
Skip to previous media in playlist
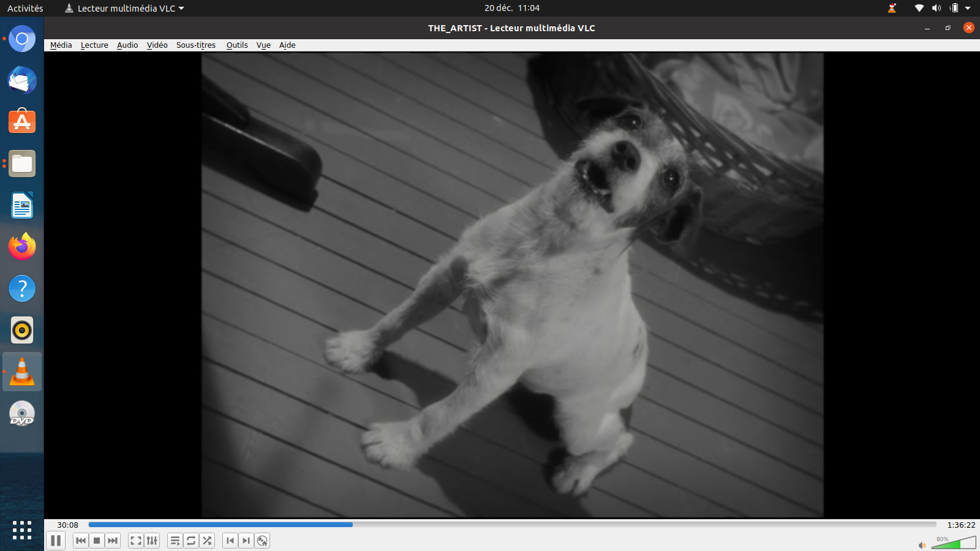(x=81, y=541)
